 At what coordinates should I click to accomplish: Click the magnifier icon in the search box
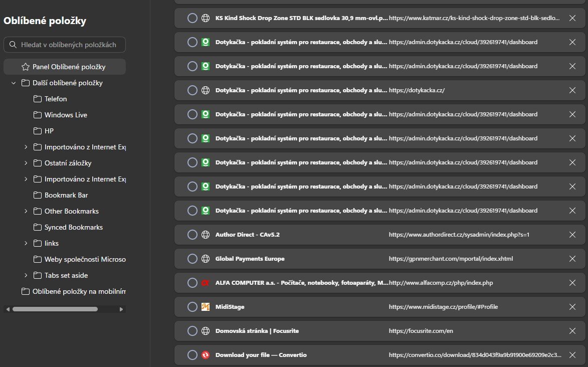pos(13,45)
